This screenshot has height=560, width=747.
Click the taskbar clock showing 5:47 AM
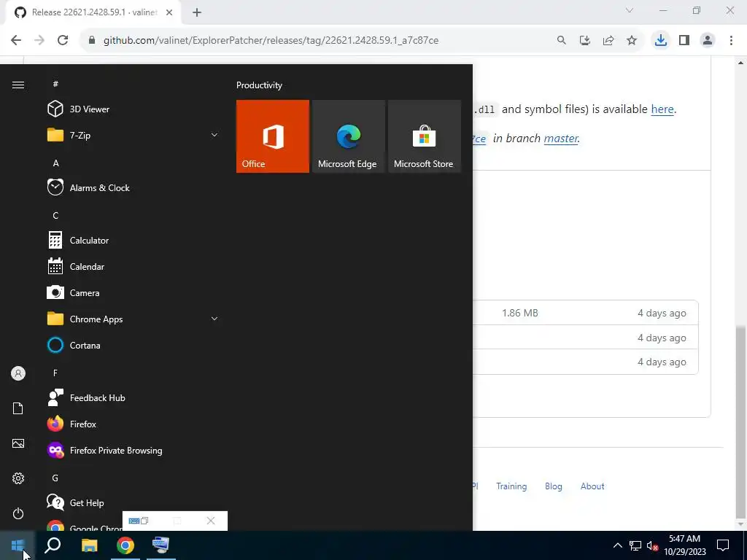(684, 545)
